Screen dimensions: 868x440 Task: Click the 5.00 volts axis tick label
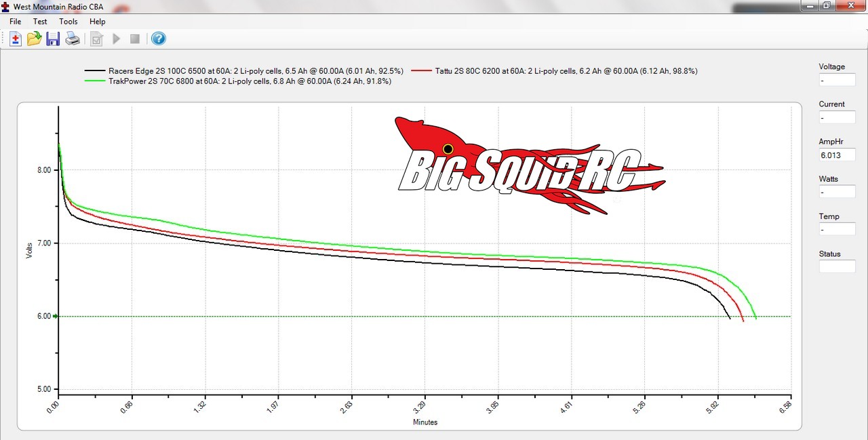pos(44,389)
